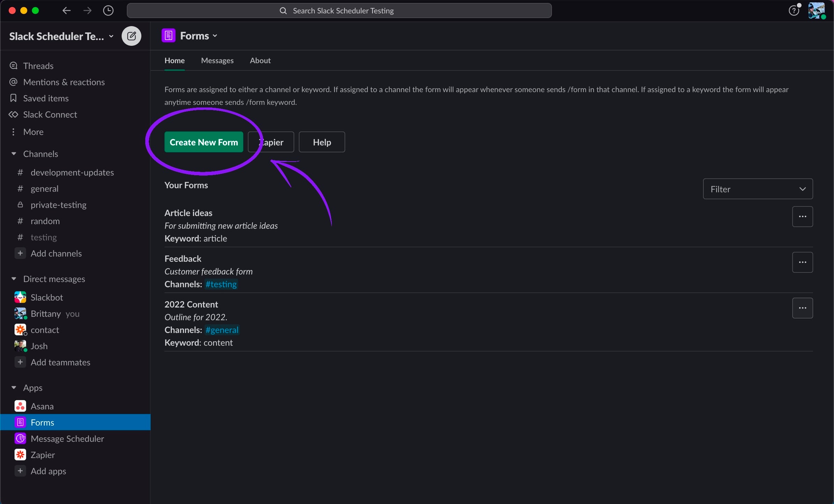Screen dimensions: 834x504
Task: Click the compose new message icon
Action: click(131, 36)
